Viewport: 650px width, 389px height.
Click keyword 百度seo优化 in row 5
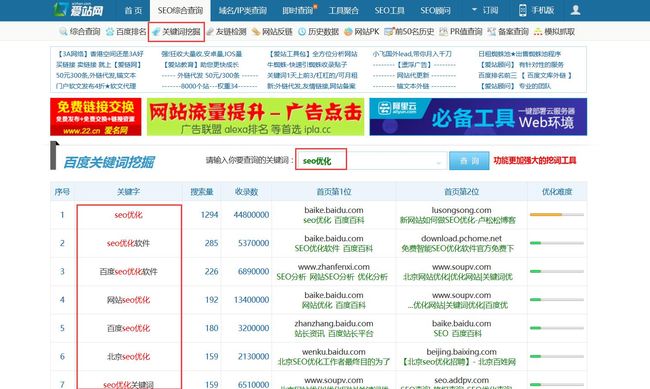tap(129, 328)
